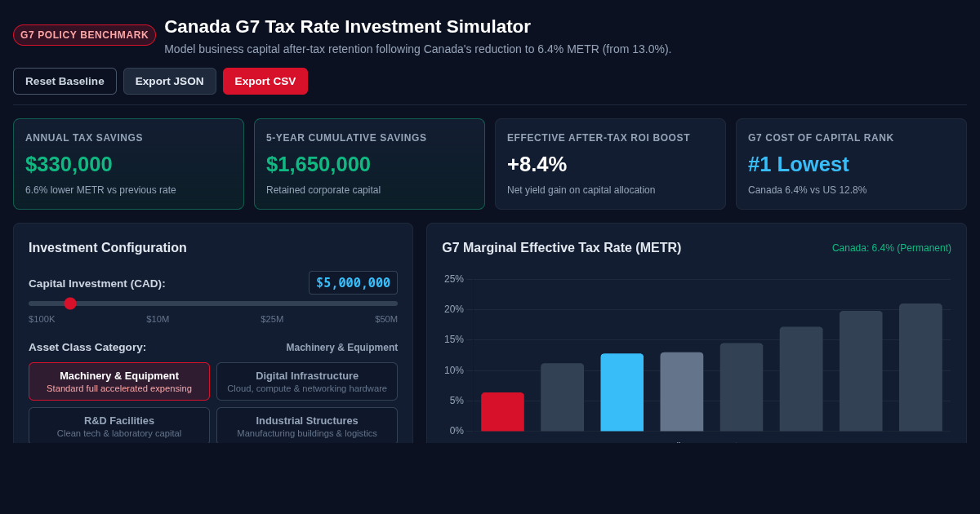Click the '#1 Lowest' rank text
980x514 pixels.
click(799, 164)
